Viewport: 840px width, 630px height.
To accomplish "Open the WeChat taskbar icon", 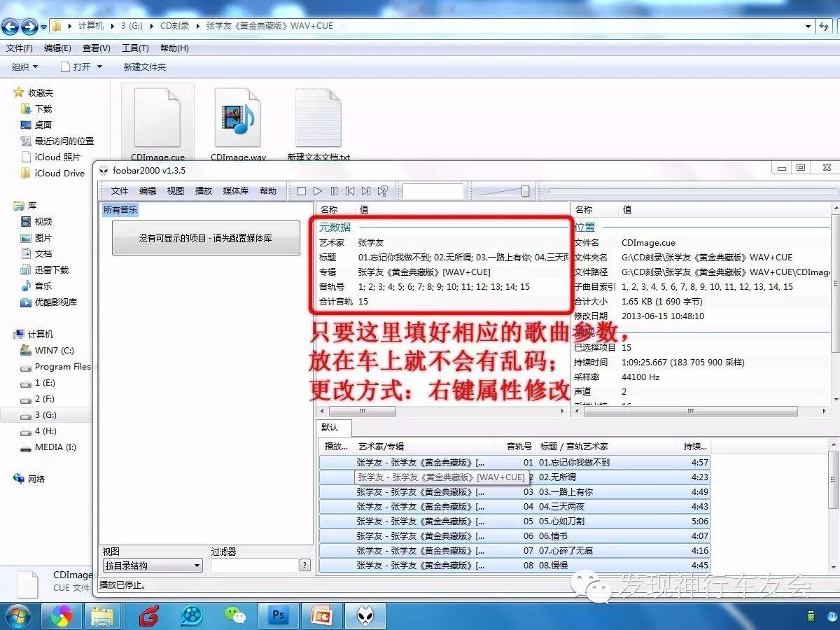I will [x=235, y=616].
